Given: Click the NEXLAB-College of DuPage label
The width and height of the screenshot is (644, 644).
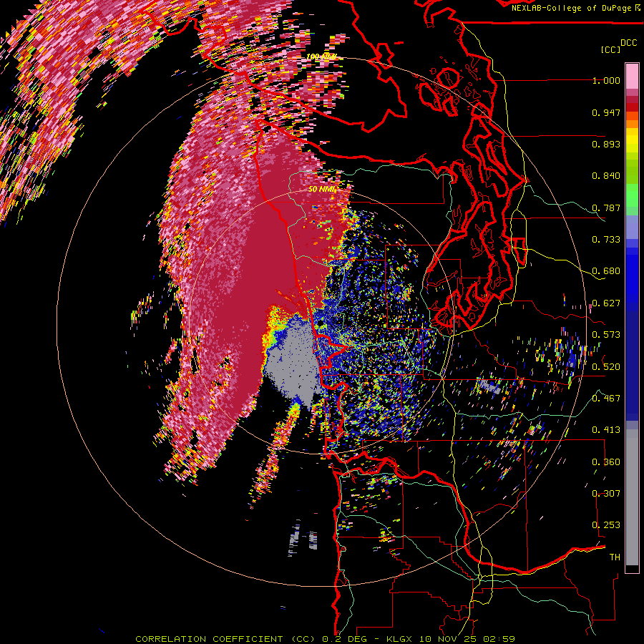Looking at the screenshot, I should click(x=571, y=8).
